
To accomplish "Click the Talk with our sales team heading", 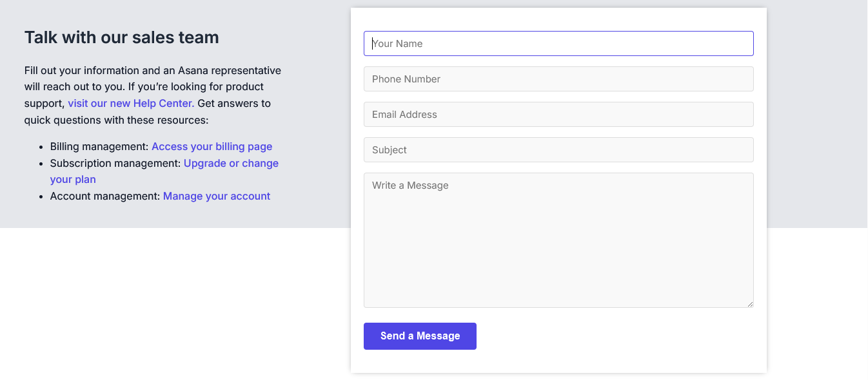I will coord(122,37).
